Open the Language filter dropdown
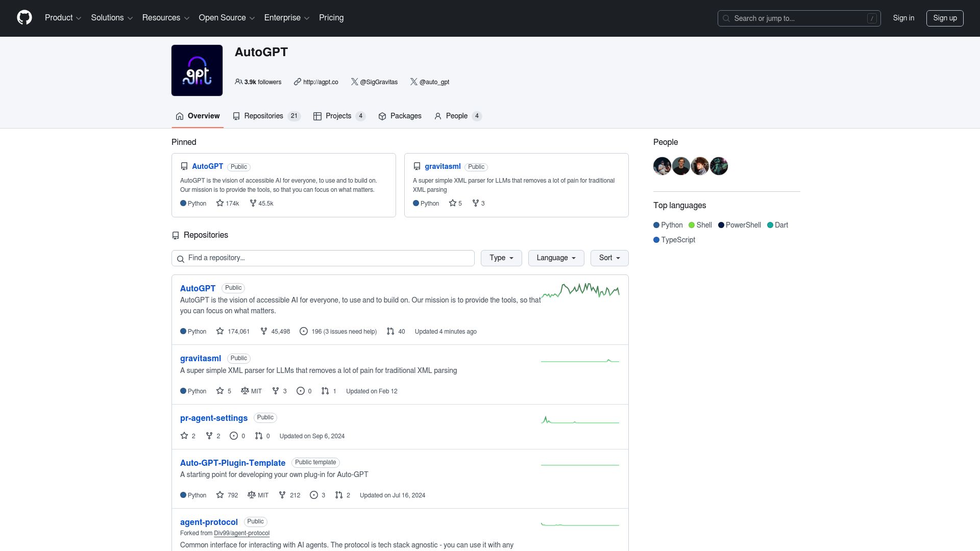The width and height of the screenshot is (980, 551). 556,258
